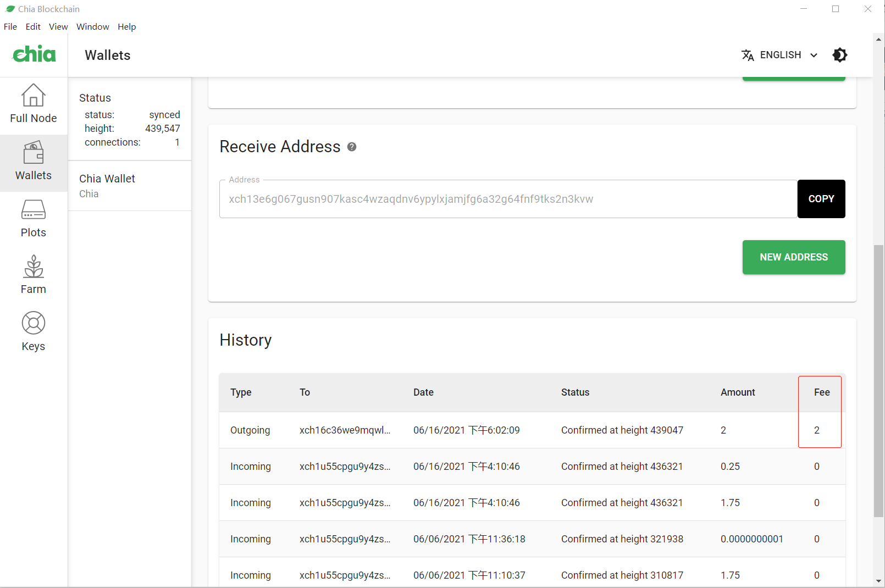Click the Status panel heading
Screen dimensions: 885x588
point(95,98)
